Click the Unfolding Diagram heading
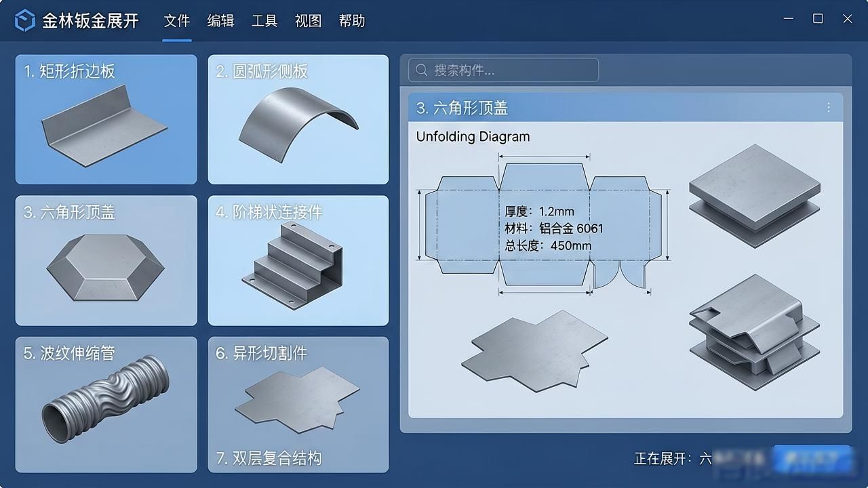The height and width of the screenshot is (488, 868). pyautogui.click(x=473, y=136)
